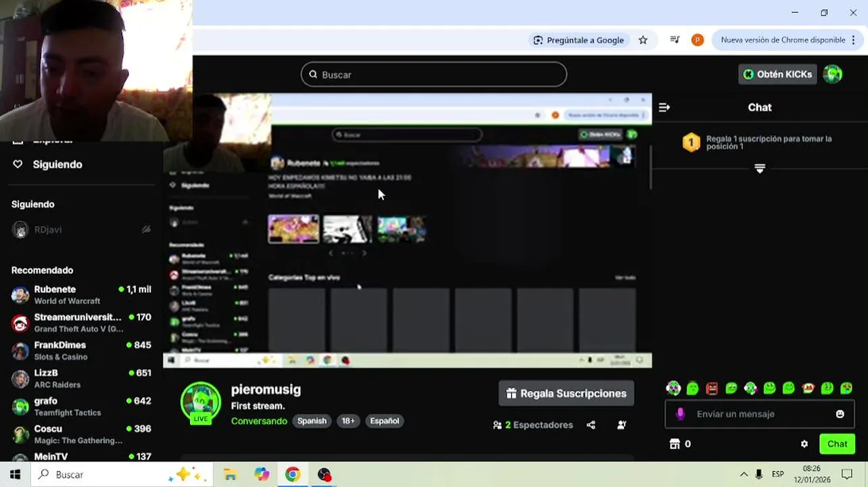
Task: Open recommended channel FrankDimes
Action: 81,350
